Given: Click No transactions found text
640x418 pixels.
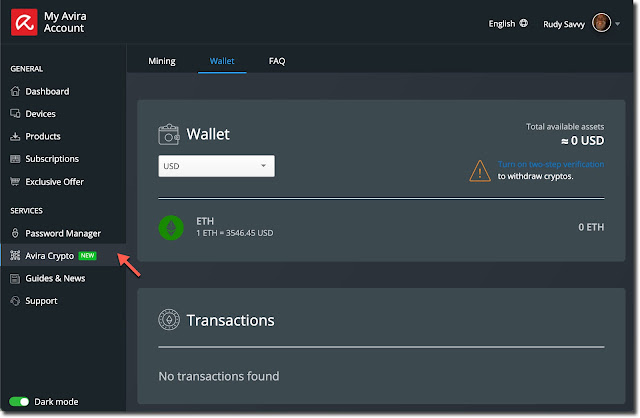Looking at the screenshot, I should (219, 376).
